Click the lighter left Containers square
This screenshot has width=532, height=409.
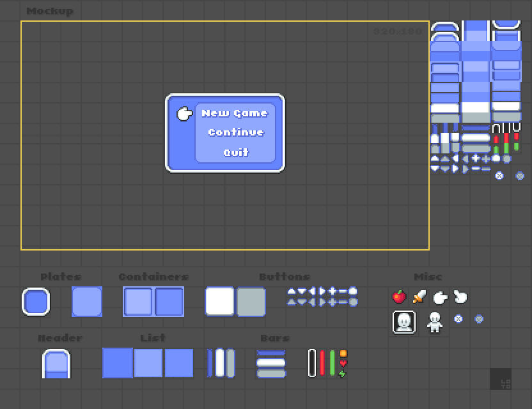(x=138, y=302)
